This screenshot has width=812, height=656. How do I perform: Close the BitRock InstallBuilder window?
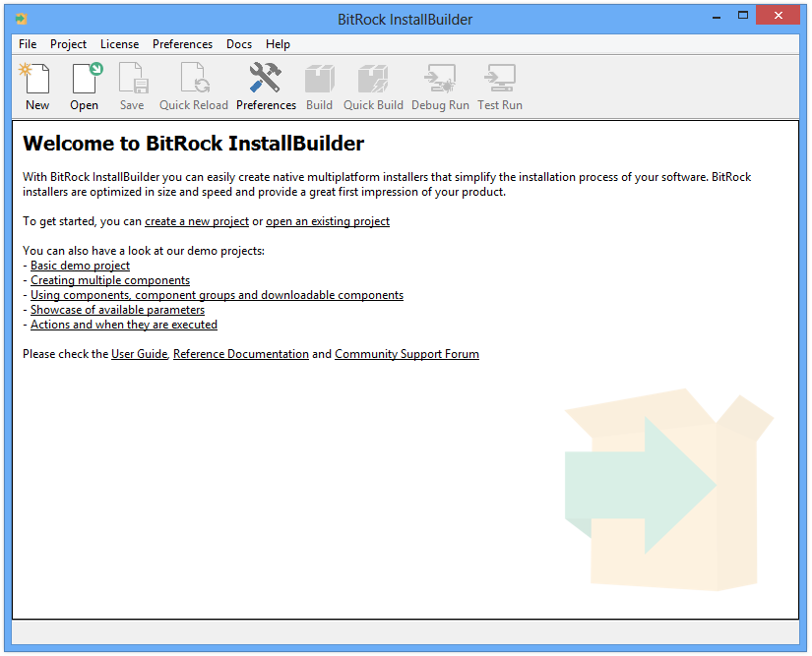click(x=778, y=16)
